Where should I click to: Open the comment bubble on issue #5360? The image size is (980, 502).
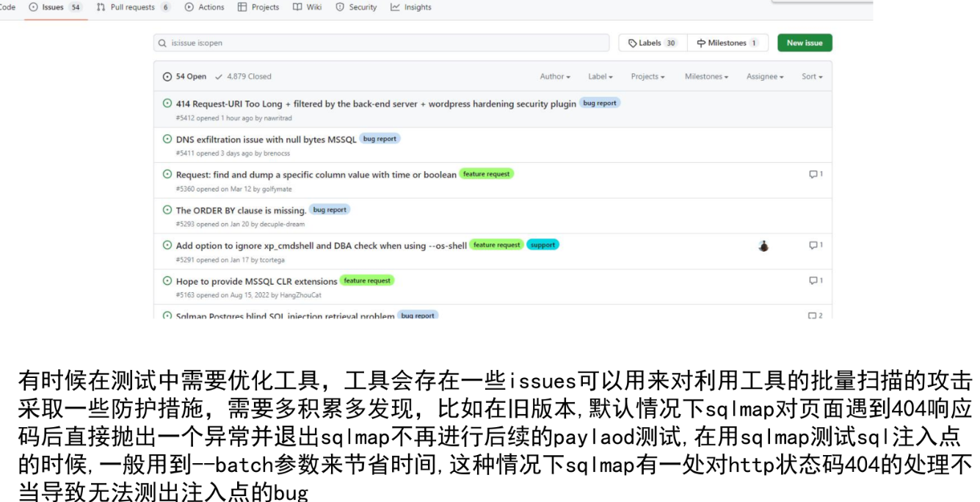point(812,174)
